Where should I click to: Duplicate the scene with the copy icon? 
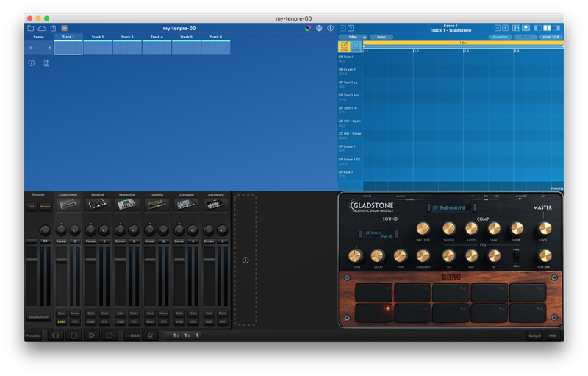46,63
